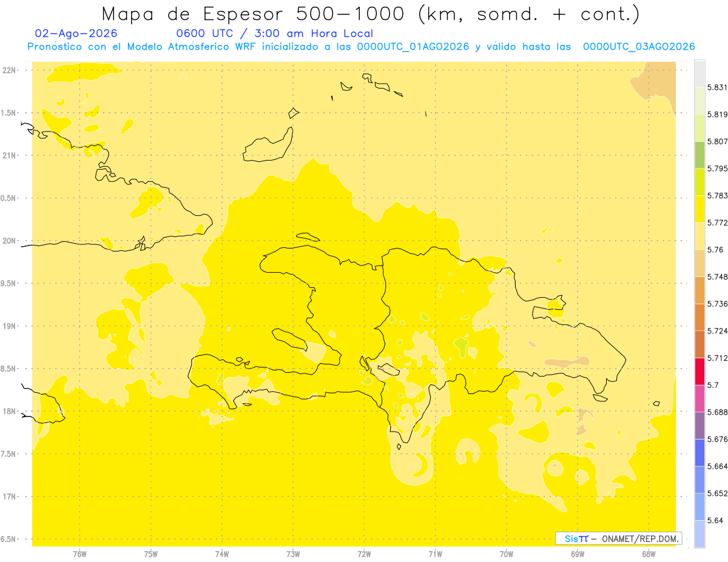
Task: Pick the pink swatch between 5.688 and 5.7
Action: point(699,398)
